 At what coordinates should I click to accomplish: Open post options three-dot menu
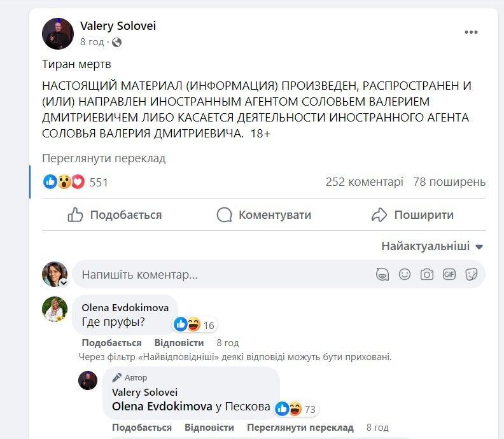click(470, 33)
